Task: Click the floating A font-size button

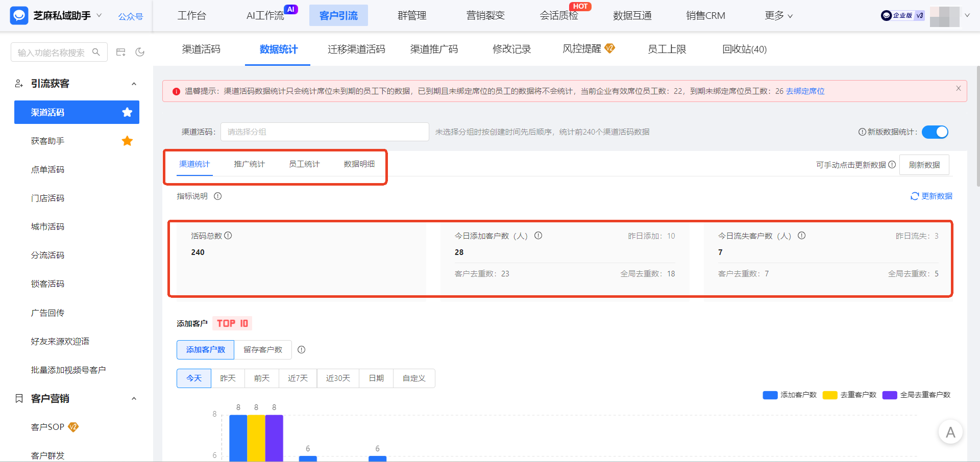Action: tap(950, 432)
